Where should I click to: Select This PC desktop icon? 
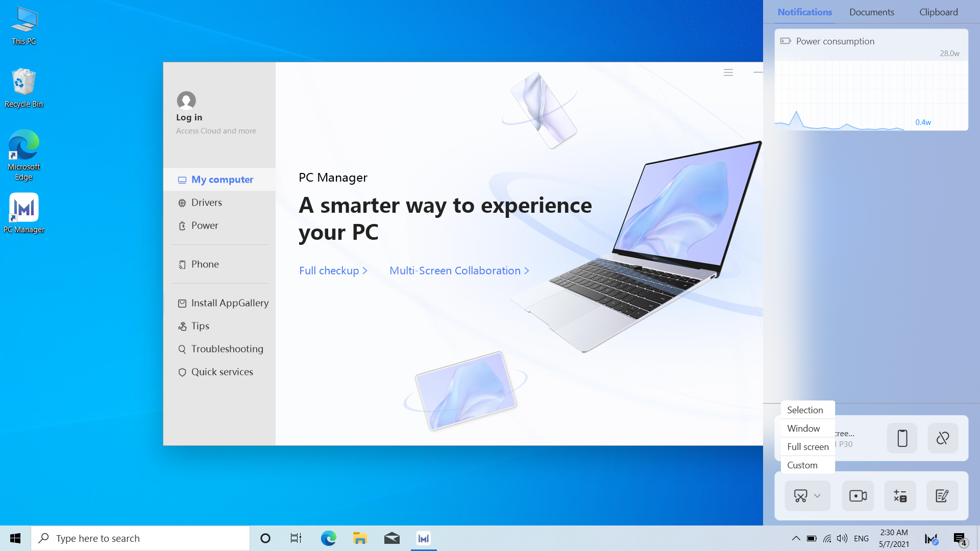pyautogui.click(x=24, y=26)
